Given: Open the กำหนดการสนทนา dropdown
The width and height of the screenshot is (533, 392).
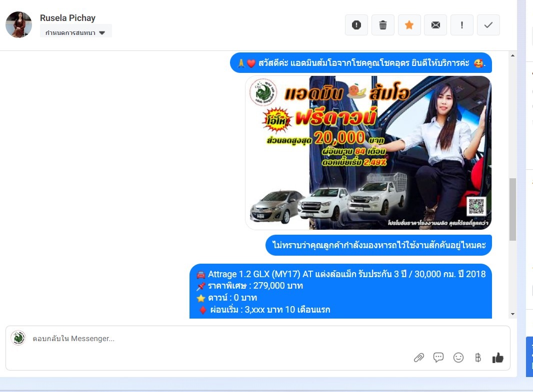Looking at the screenshot, I should point(75,32).
